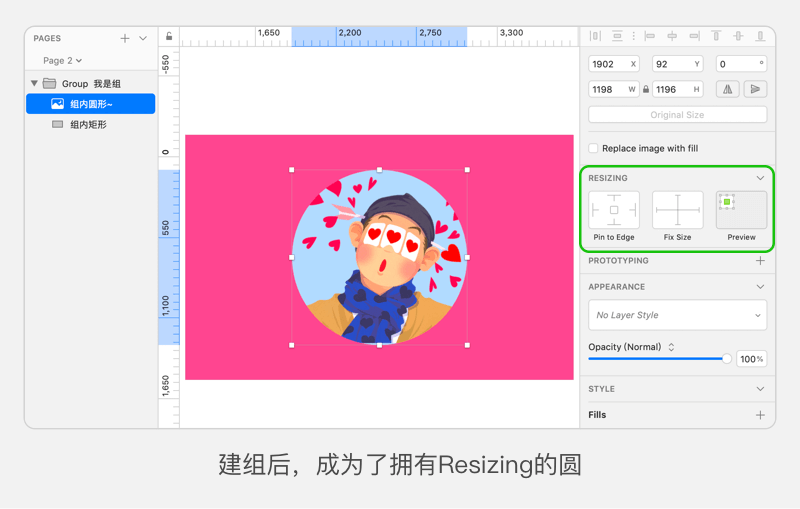Viewport: 800px width, 509px height.
Task: Flip layer horizontally
Action: (x=728, y=89)
